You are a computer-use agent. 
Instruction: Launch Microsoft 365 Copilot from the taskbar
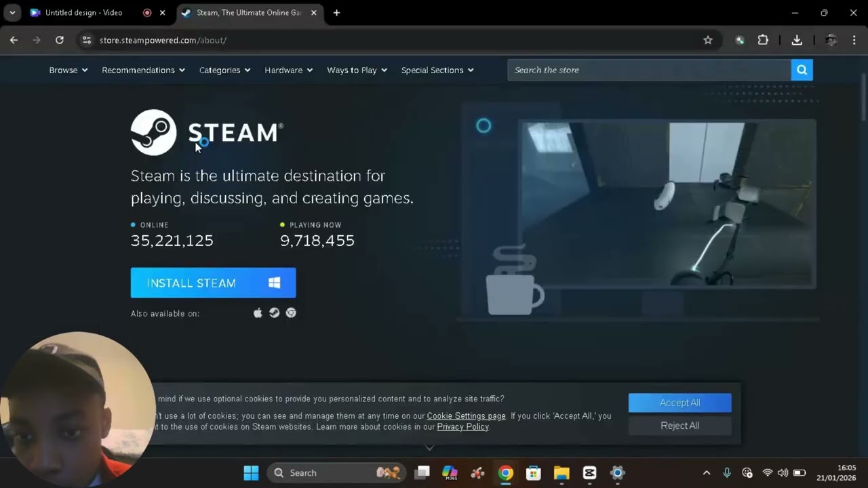[450, 473]
